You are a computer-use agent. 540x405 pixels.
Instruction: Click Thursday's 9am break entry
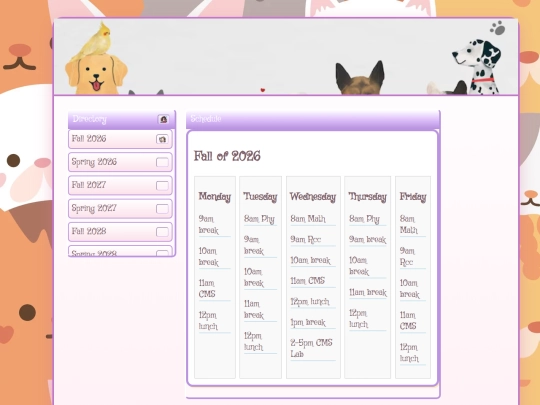tap(367, 240)
